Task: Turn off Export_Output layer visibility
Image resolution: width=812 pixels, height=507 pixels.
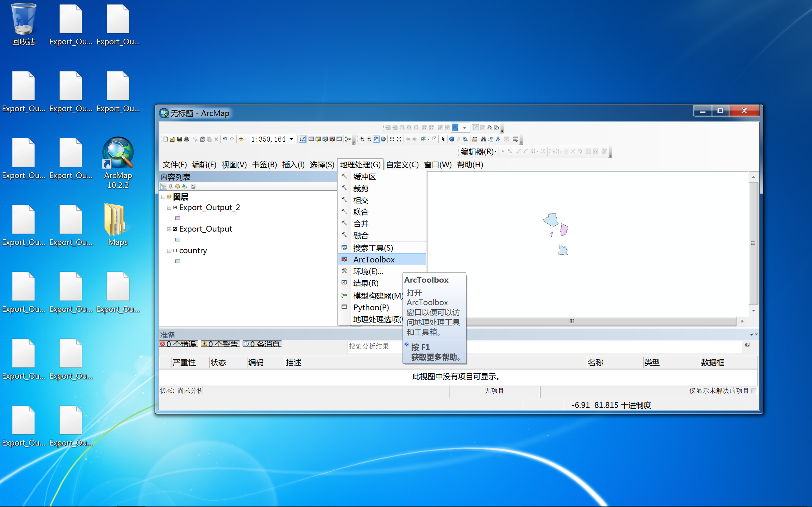Action: 175,229
